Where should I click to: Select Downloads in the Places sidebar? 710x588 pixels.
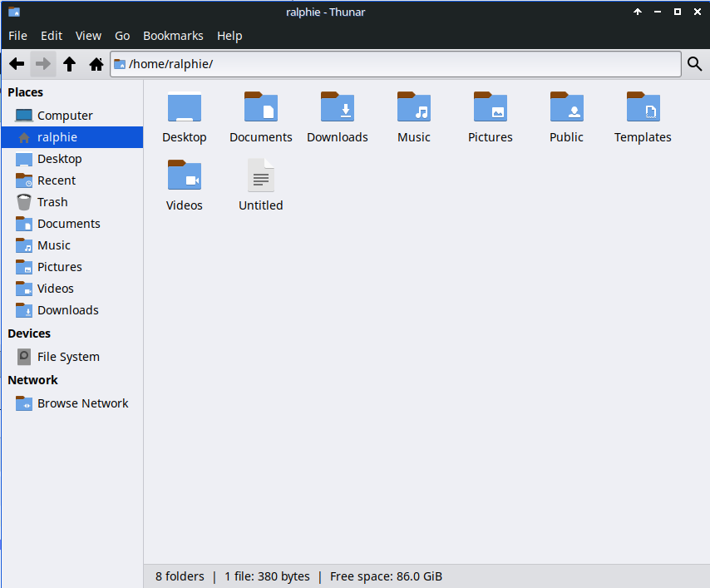pos(72,310)
